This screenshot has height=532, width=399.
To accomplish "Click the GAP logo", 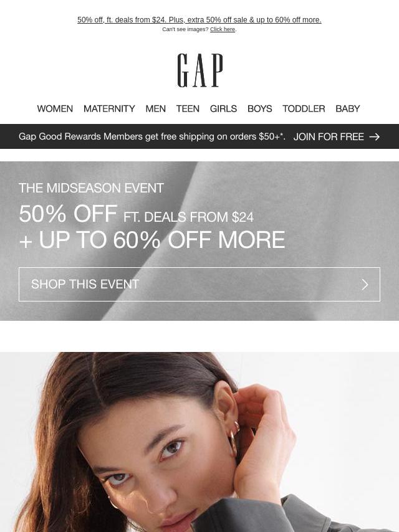I will pyautogui.click(x=200, y=70).
